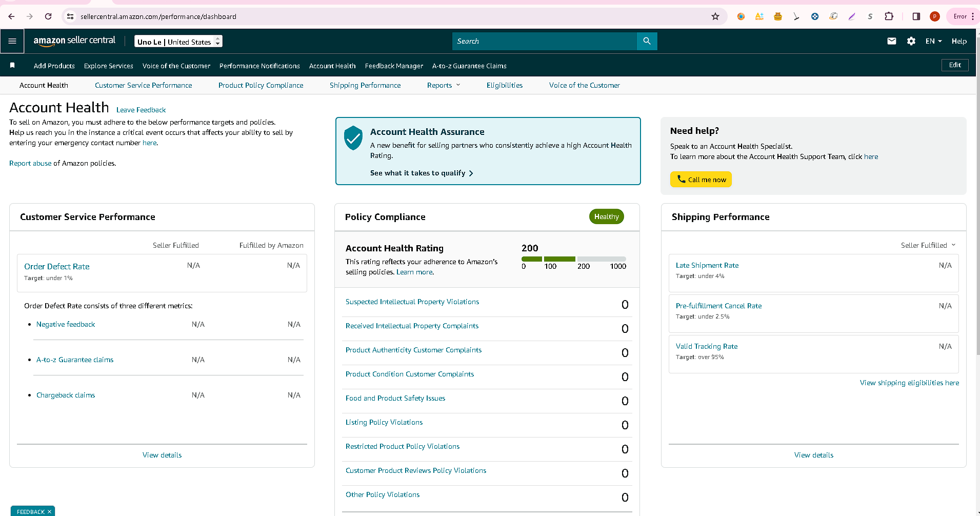The image size is (980, 516).
Task: Click the browser address bar URL
Action: click(x=158, y=16)
